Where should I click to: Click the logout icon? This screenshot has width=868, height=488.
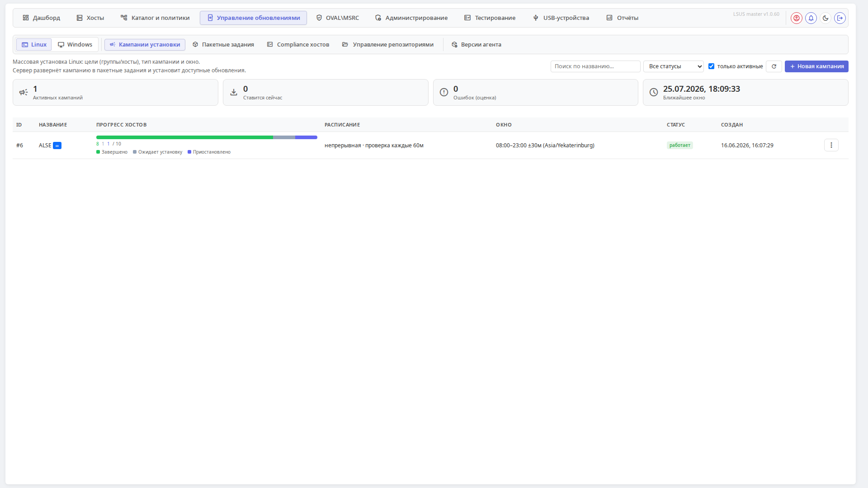[840, 18]
